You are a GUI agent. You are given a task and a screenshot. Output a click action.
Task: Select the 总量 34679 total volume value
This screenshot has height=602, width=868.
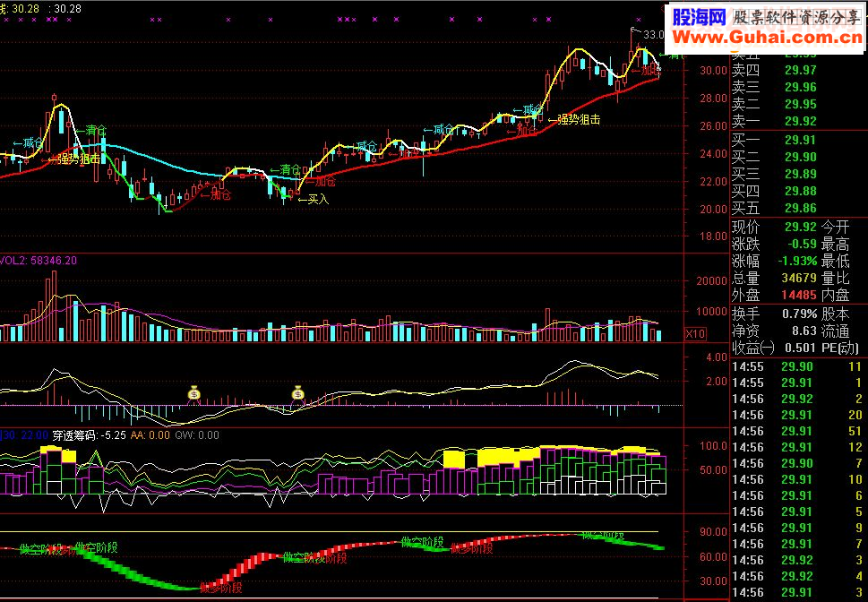click(801, 279)
